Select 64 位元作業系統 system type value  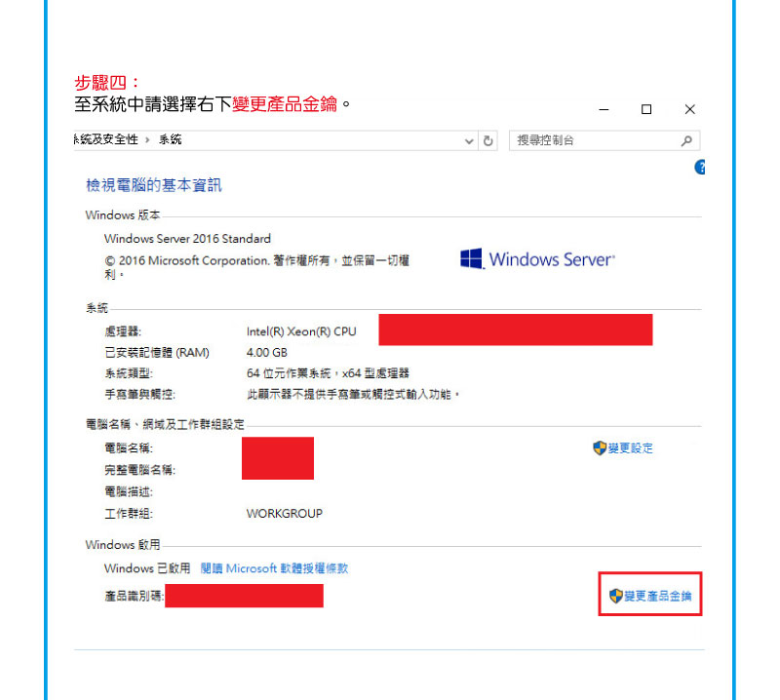[x=328, y=373]
